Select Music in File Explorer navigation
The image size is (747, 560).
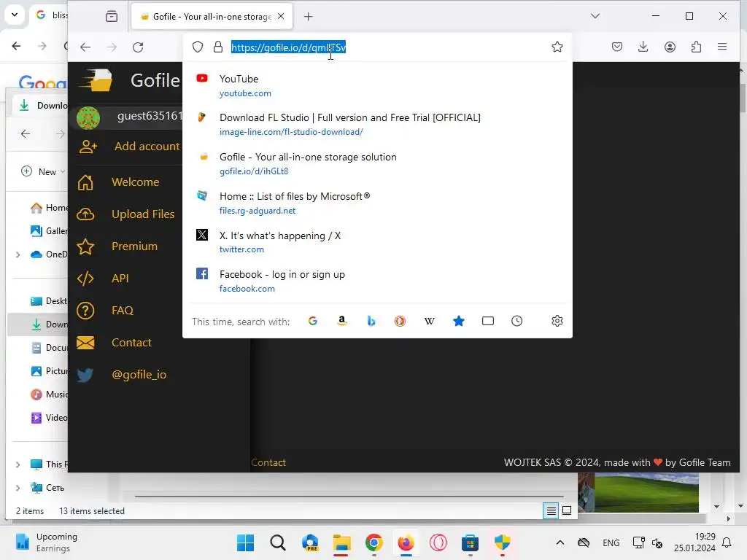(x=49, y=394)
